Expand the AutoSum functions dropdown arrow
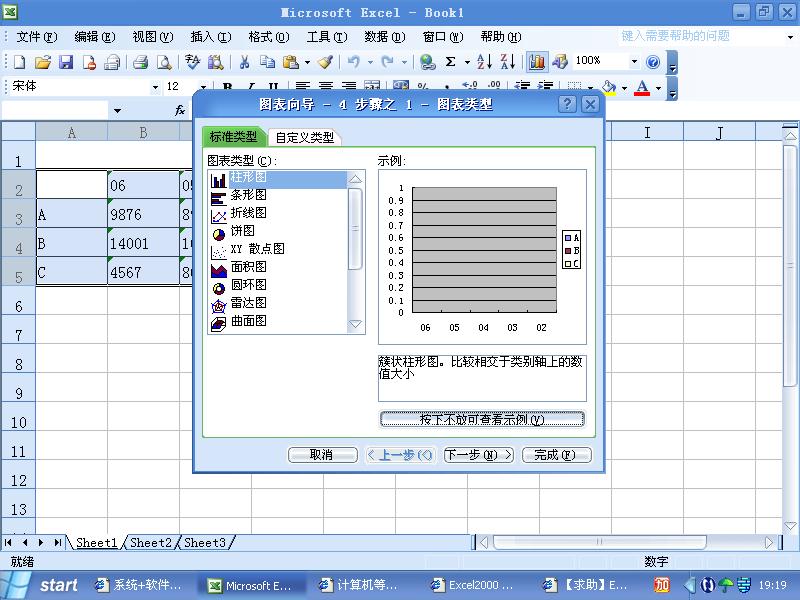 (x=467, y=62)
